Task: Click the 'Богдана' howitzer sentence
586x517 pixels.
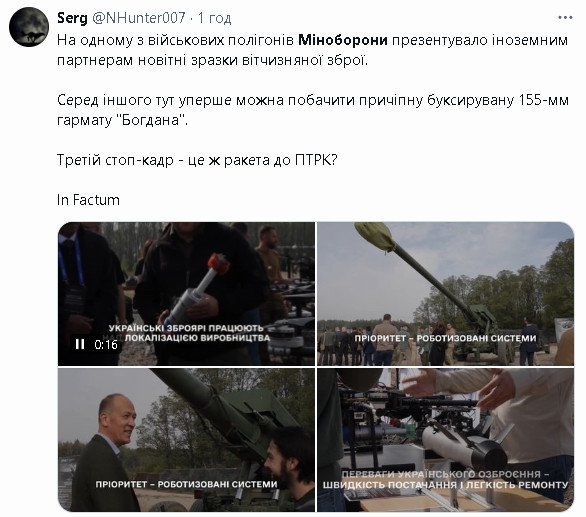Action: pos(313,110)
